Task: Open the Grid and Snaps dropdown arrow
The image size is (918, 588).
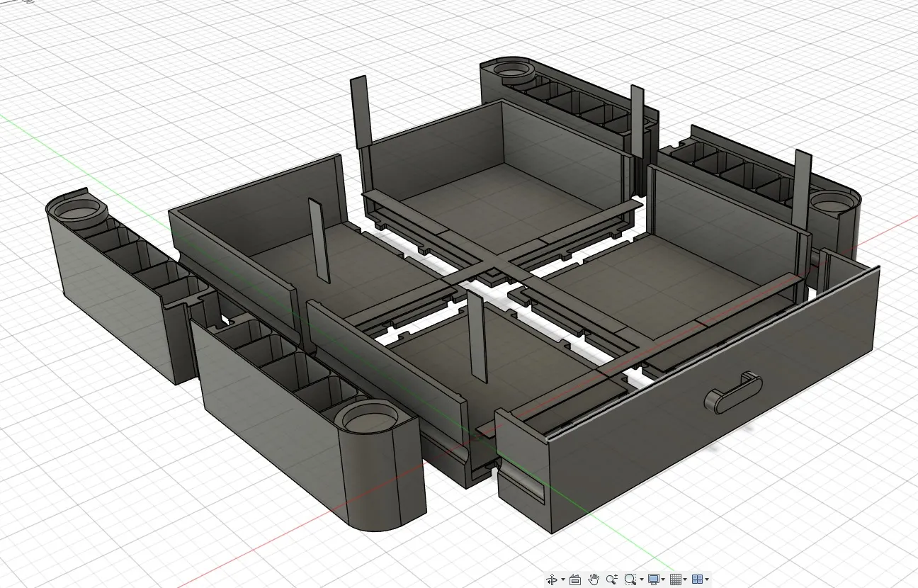Action: click(x=685, y=579)
